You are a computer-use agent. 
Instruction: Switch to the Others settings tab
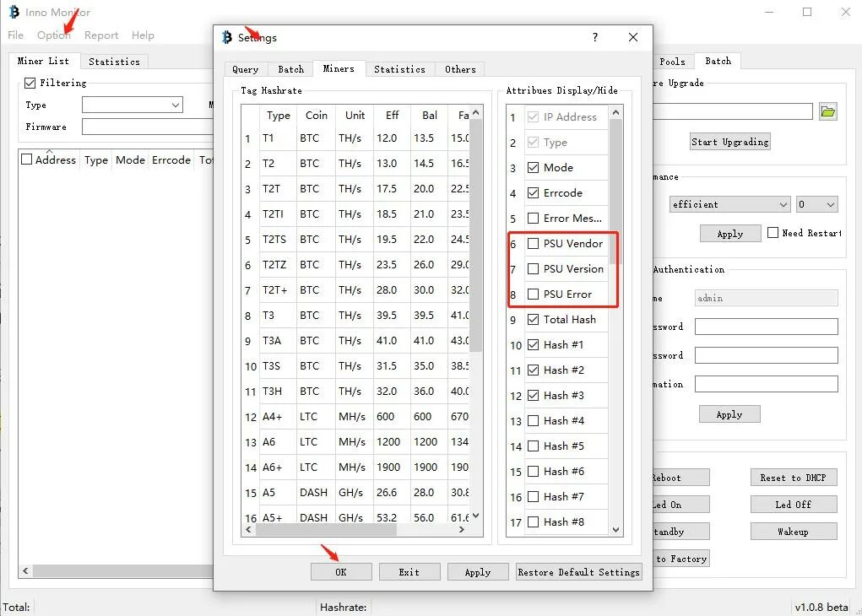point(460,69)
